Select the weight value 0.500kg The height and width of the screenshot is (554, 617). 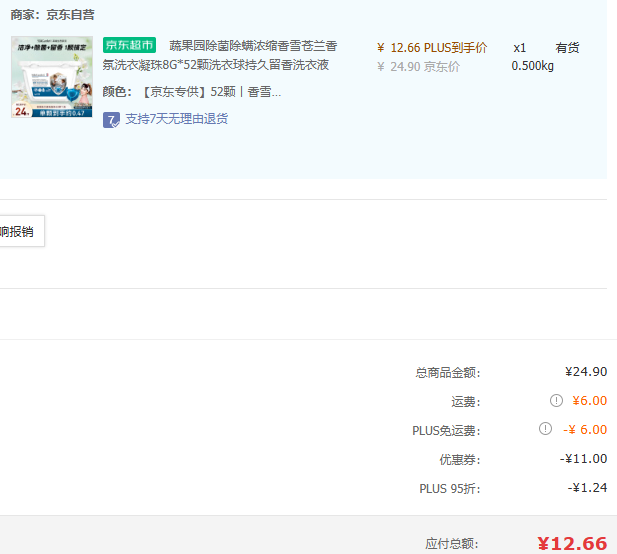point(532,66)
